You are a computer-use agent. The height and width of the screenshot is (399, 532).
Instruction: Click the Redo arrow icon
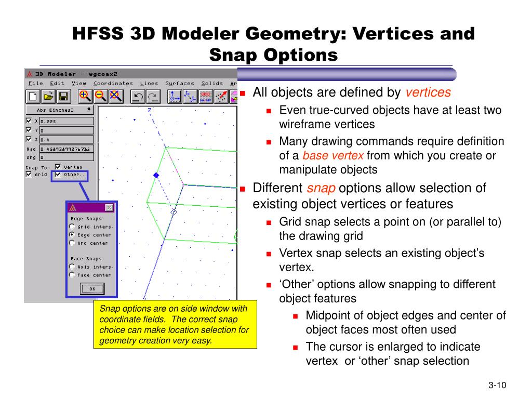pos(153,97)
